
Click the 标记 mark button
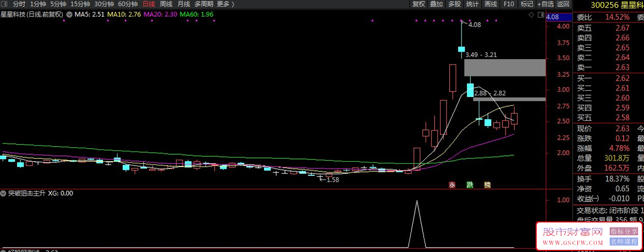[527, 4]
